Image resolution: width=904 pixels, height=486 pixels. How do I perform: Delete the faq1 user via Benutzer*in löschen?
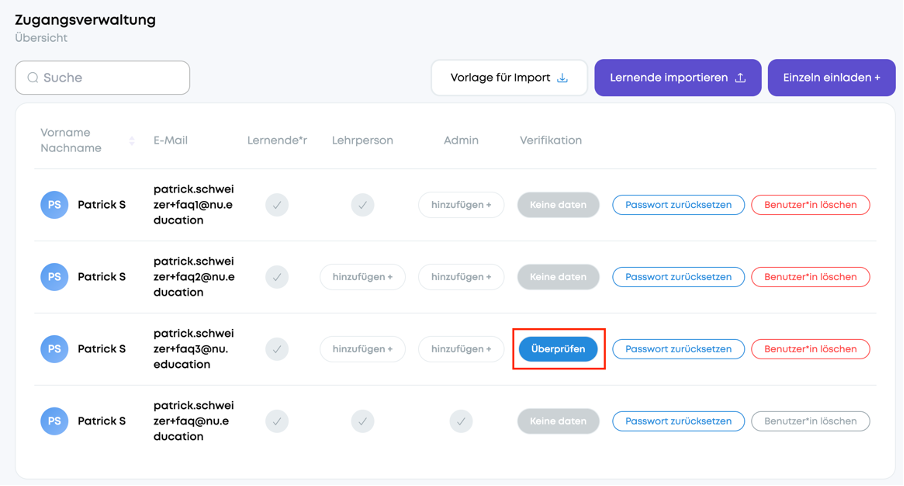click(811, 205)
